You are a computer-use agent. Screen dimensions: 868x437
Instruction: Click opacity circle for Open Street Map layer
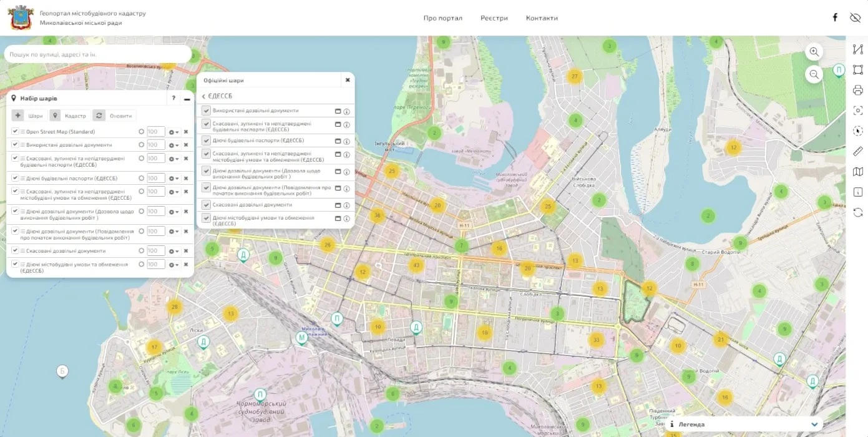point(142,132)
